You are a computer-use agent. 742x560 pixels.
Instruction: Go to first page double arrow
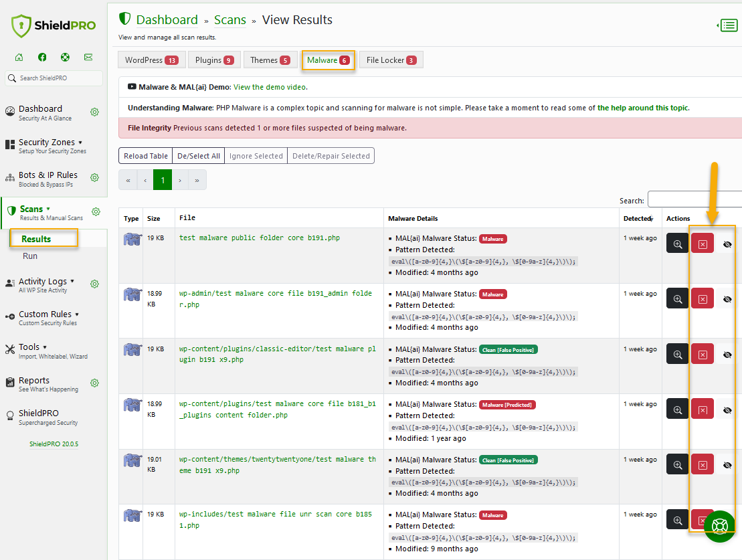128,180
